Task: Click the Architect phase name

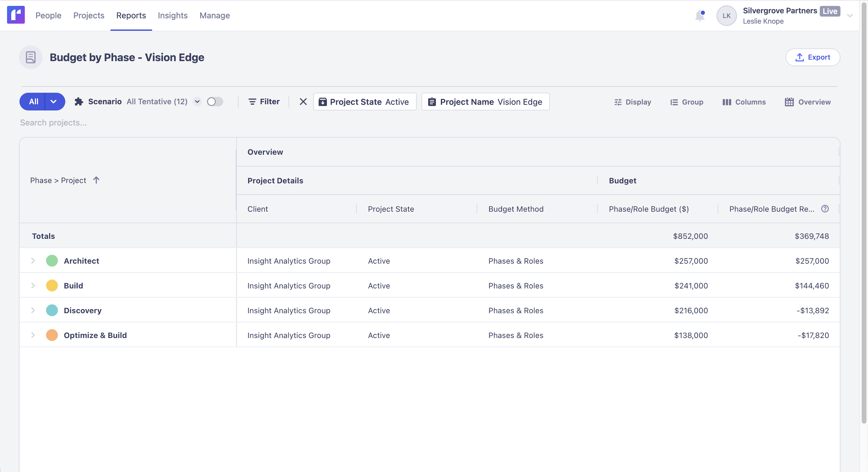Action: (82, 261)
